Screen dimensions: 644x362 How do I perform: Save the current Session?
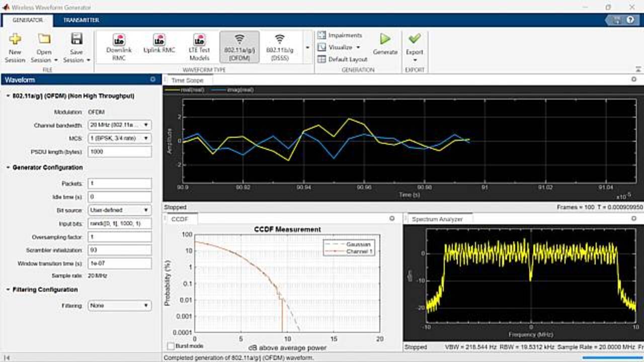[x=76, y=47]
